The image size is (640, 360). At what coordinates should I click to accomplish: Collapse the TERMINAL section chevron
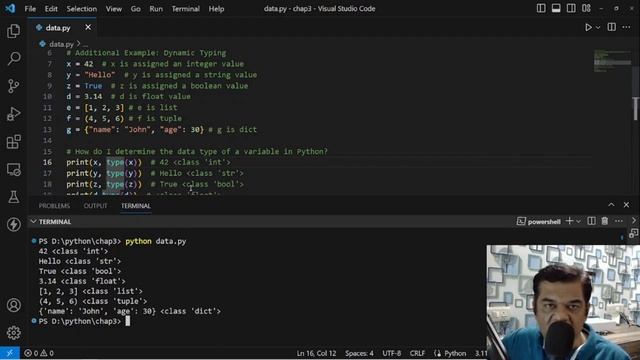click(33, 222)
